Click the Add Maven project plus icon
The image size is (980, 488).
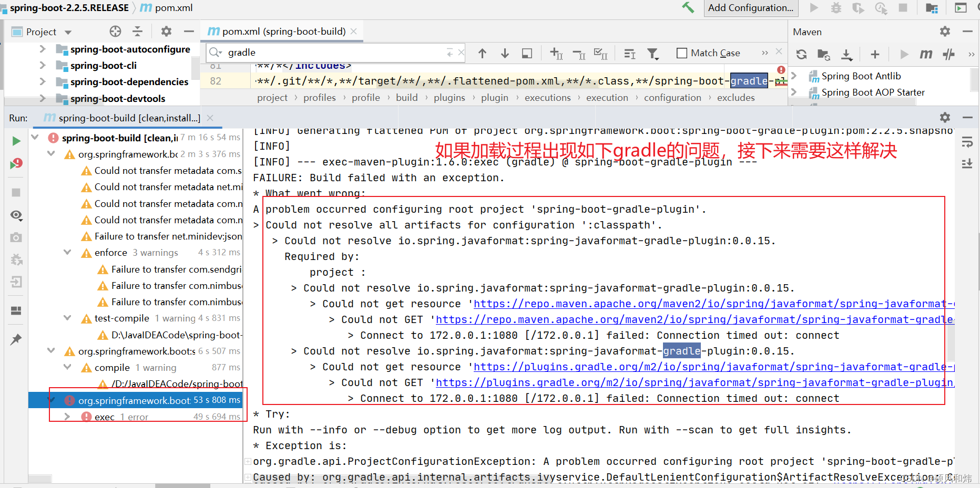(875, 54)
